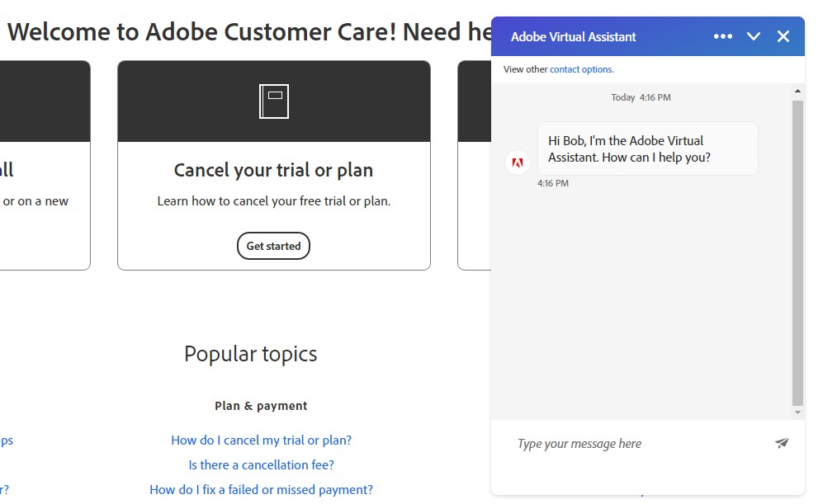Click the dark banner of the right partial card

(475, 101)
